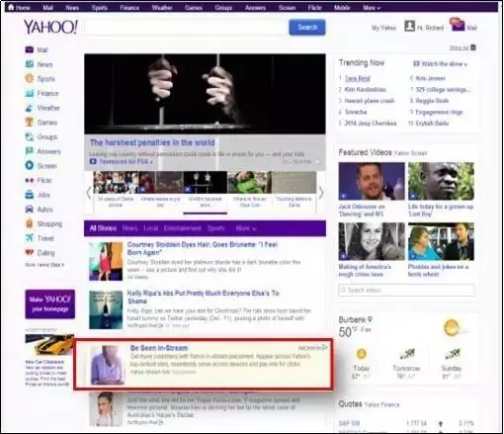Click Tomorrow weather forecast icon
This screenshot has width=504, height=434.
(x=406, y=354)
